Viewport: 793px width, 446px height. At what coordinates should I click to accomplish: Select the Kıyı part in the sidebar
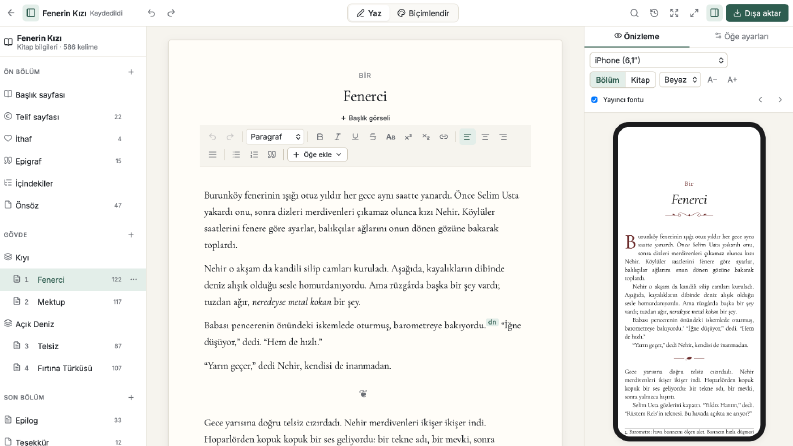[73, 257]
